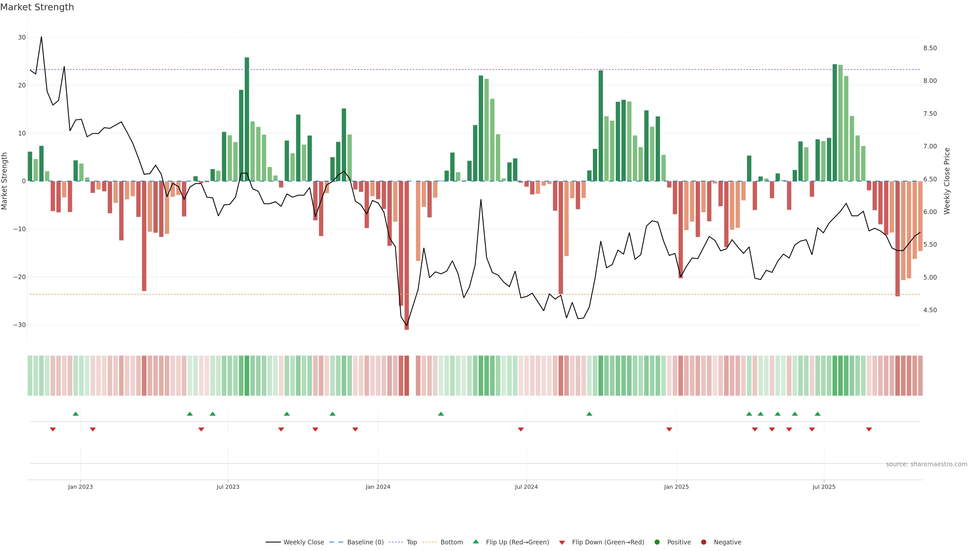The image size is (980, 551).
Task: Click the Jan 2024 x-axis label
Action: click(378, 487)
